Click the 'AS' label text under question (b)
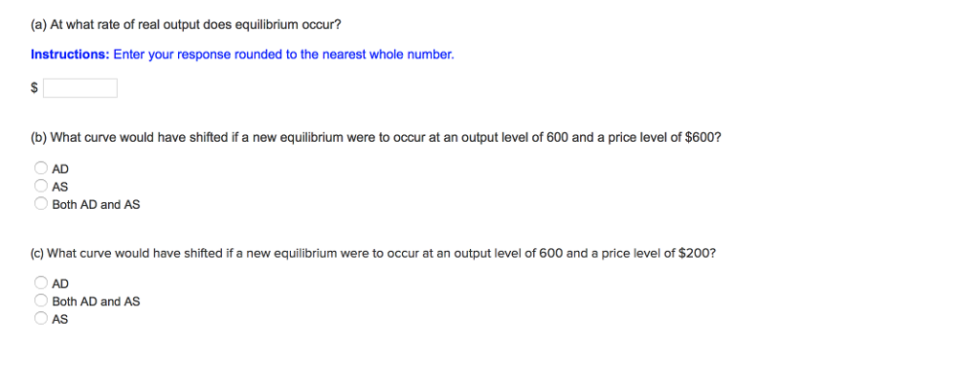 (60, 187)
